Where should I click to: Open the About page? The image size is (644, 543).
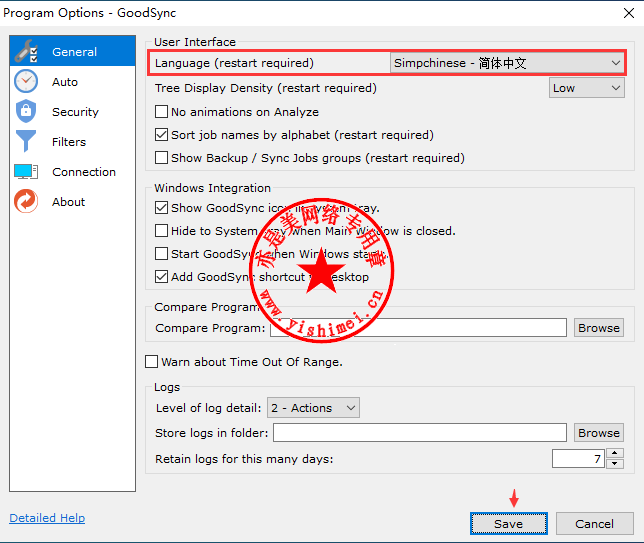click(x=72, y=202)
